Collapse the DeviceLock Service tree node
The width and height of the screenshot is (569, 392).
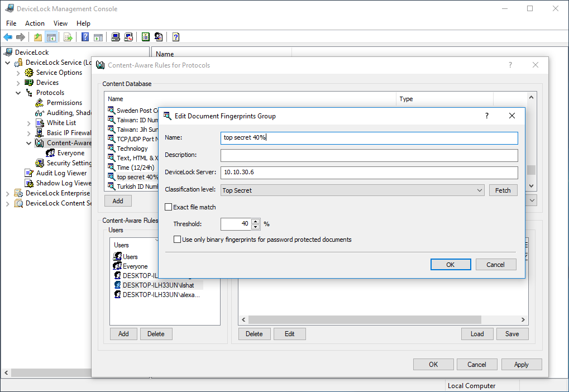click(8, 63)
